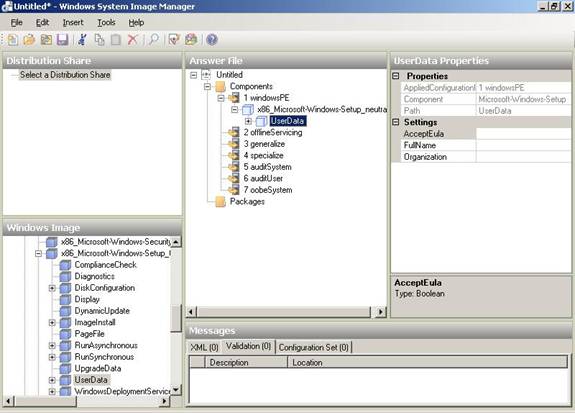Image resolution: width=575 pixels, height=413 pixels.
Task: Switch to the XML (0) messages tab
Action: coord(204,347)
